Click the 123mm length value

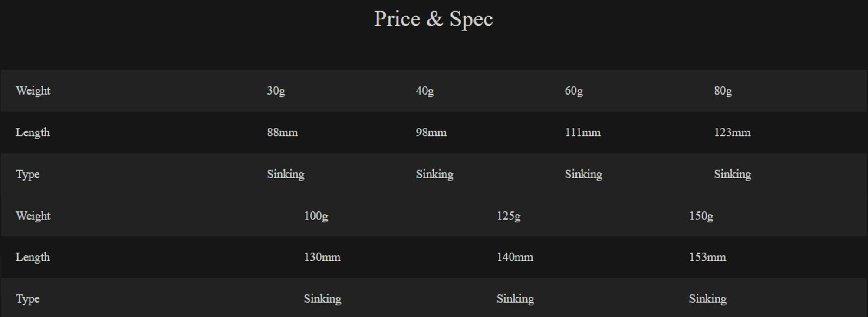coord(733,132)
